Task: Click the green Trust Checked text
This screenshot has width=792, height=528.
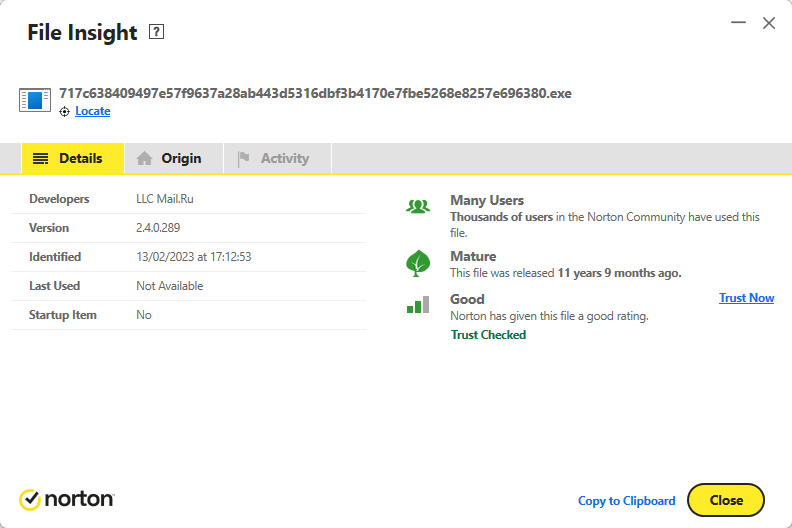Action: coord(488,335)
